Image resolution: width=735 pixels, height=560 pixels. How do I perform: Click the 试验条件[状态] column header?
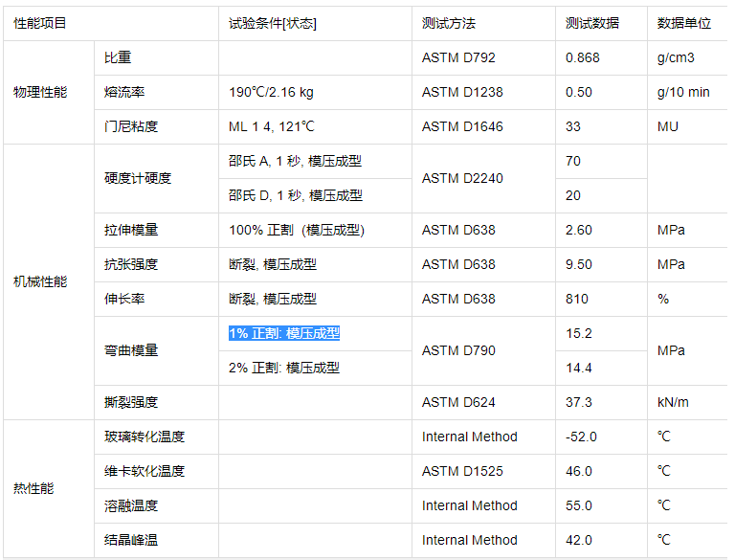pos(273,23)
